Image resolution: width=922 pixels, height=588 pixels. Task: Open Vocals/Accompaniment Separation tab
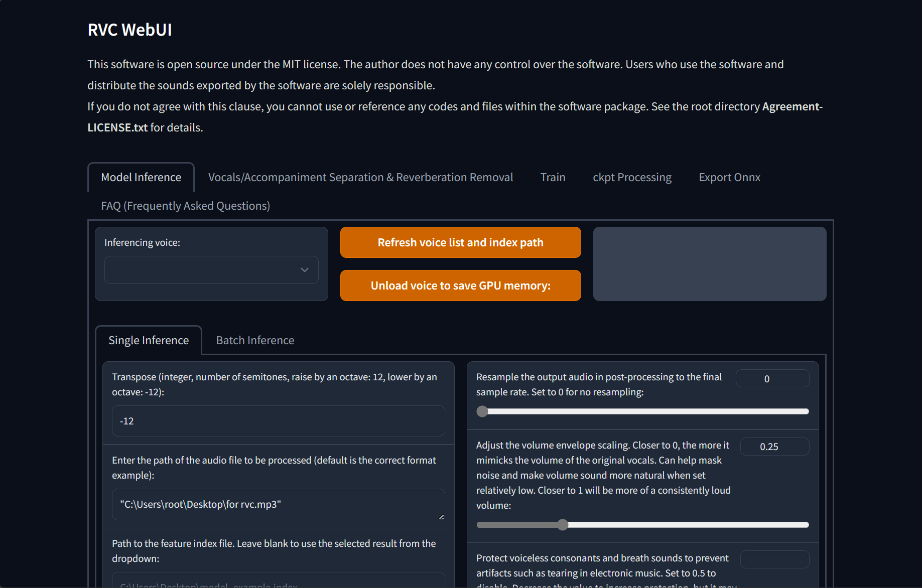[360, 177]
